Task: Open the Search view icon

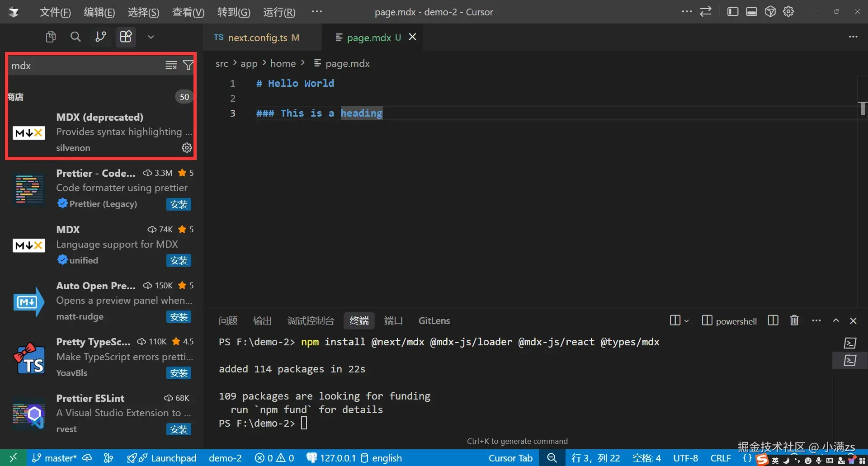Action: coord(75,37)
